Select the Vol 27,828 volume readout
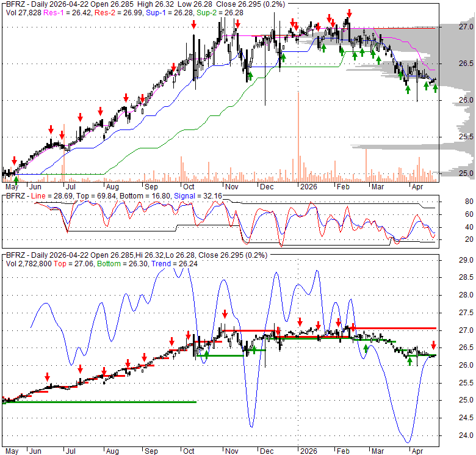This screenshot has width=476, height=455. click(x=24, y=13)
